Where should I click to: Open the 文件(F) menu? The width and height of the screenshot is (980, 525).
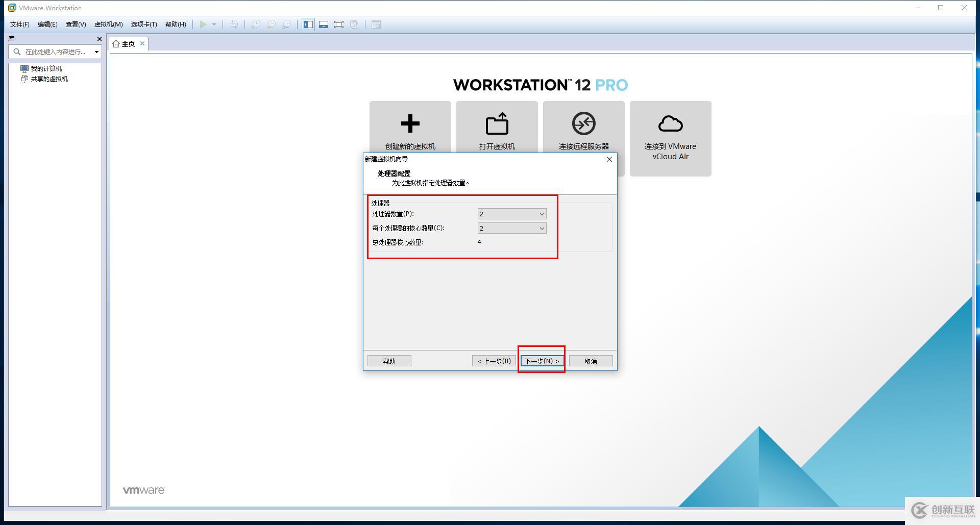[x=19, y=24]
